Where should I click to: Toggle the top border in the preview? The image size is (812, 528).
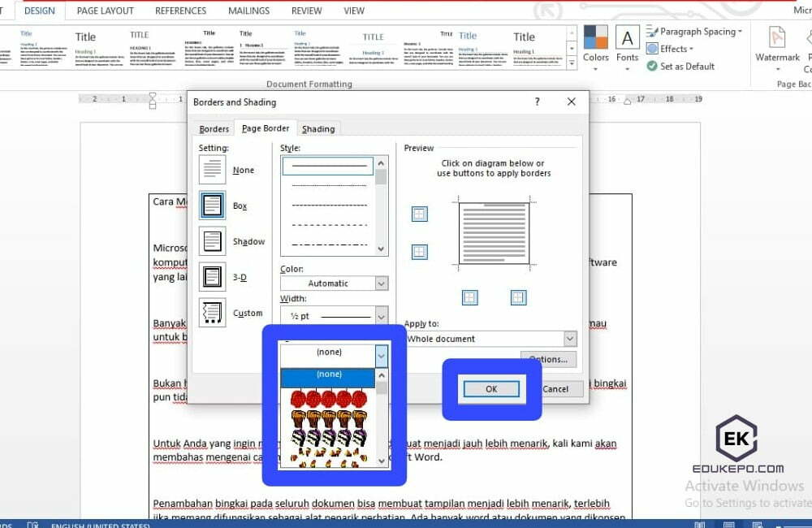(419, 214)
